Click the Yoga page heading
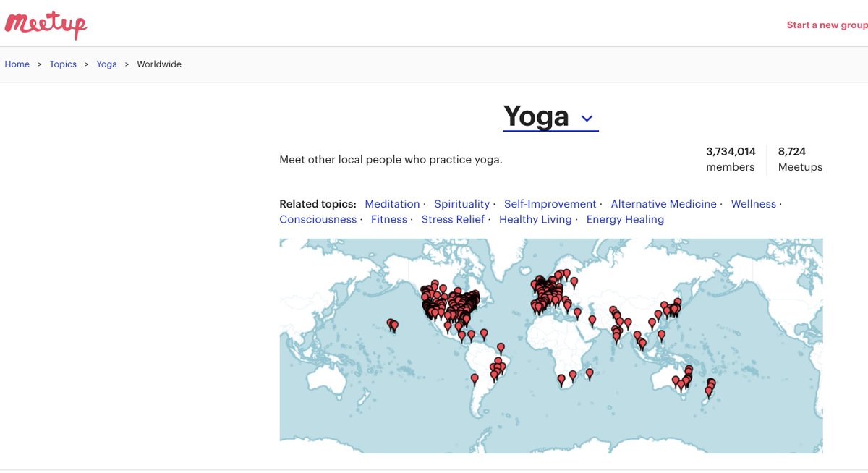The height and width of the screenshot is (473, 868). point(536,116)
